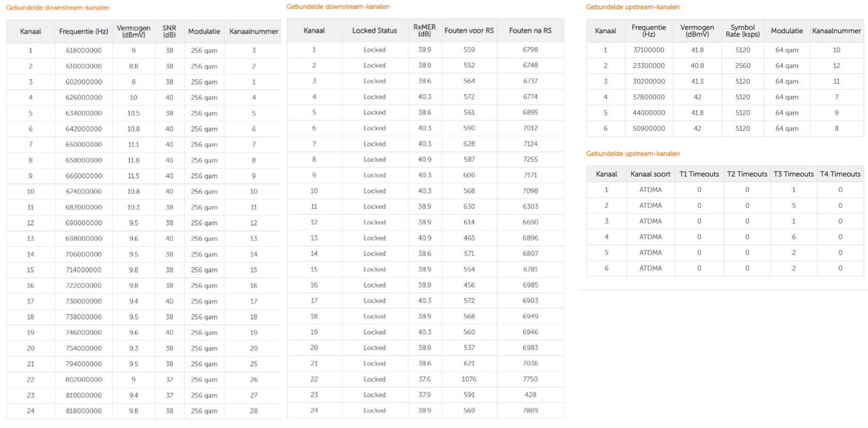Viewport: 868px width, 428px height.
Task: Click the frequency cell 818000000
Action: 84,411
